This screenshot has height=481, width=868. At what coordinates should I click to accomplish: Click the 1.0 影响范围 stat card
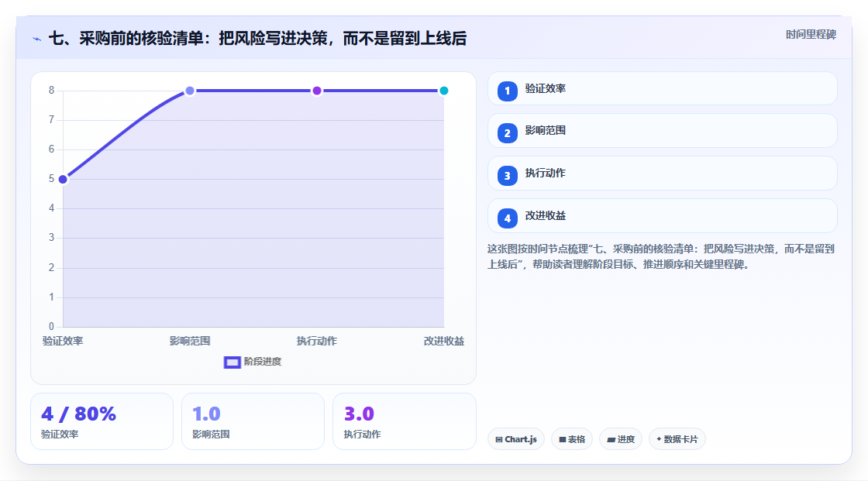253,422
